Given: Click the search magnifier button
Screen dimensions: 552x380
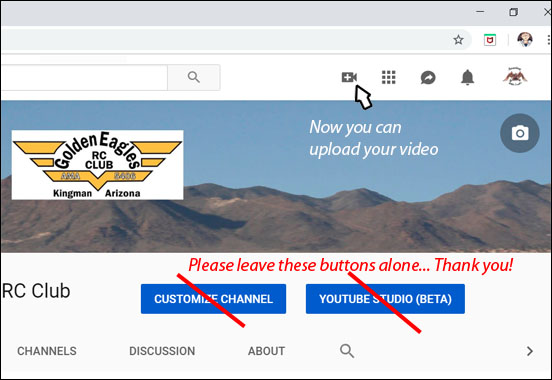Looking at the screenshot, I should coord(194,77).
